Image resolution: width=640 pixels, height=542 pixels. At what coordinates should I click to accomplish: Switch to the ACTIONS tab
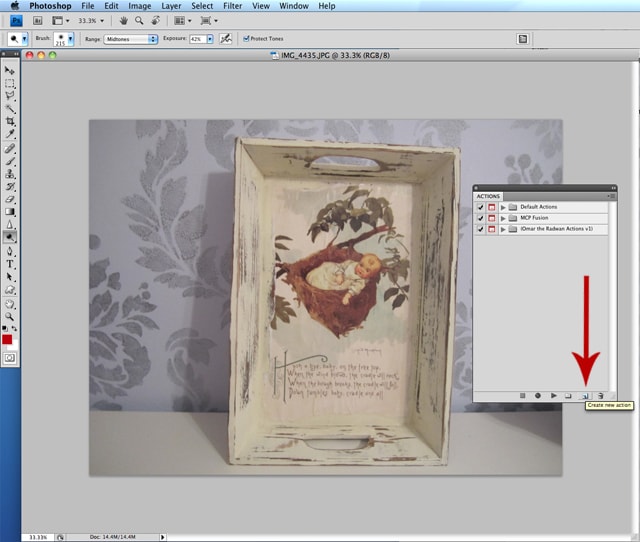[x=488, y=196]
